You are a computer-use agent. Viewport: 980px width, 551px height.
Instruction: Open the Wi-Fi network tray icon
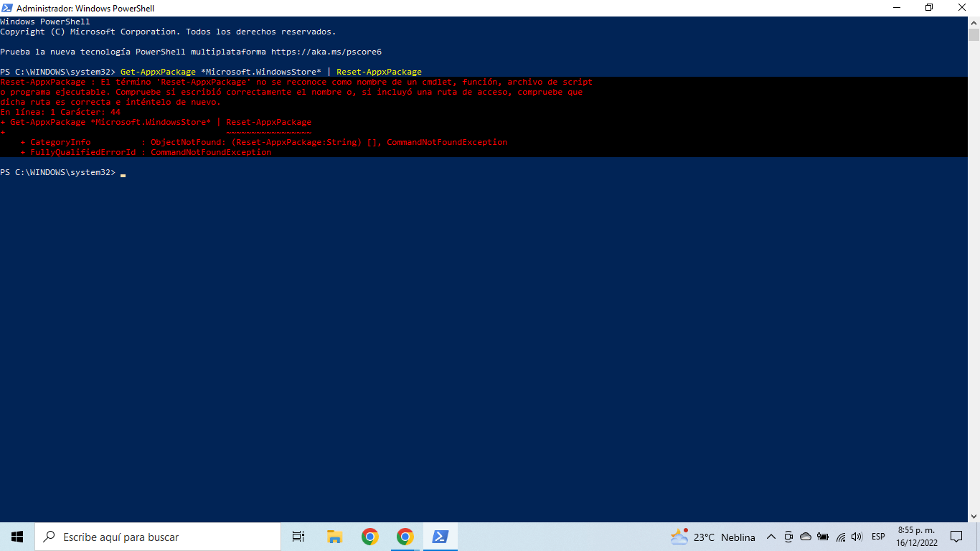tap(840, 537)
